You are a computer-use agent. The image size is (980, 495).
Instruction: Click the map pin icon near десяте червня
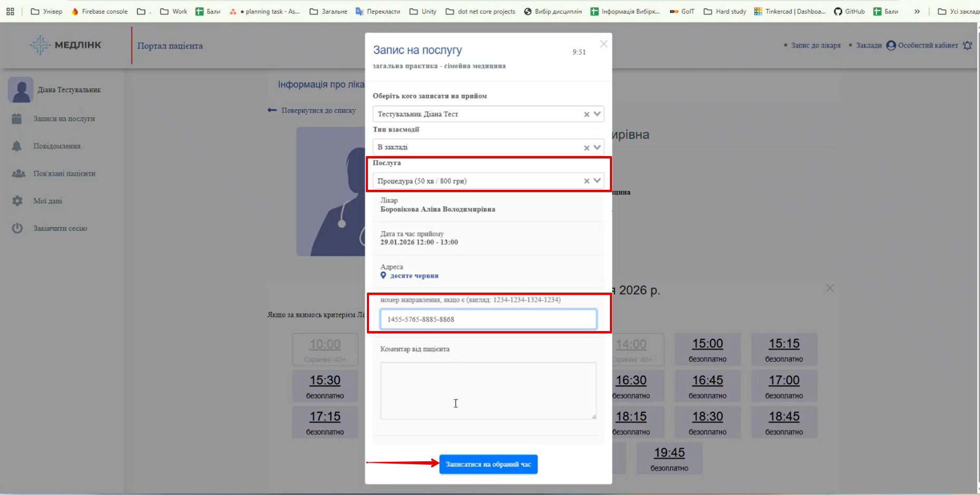(383, 276)
